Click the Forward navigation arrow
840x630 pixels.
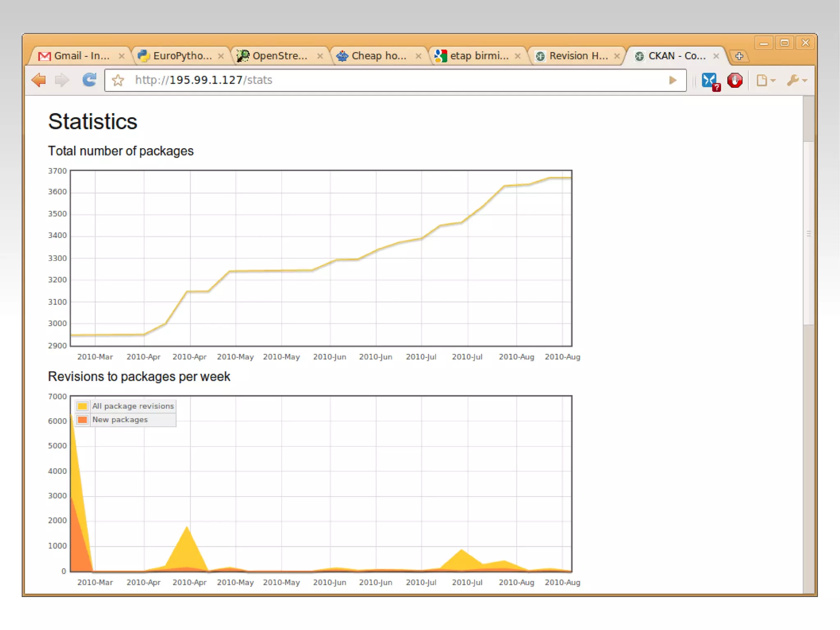click(x=62, y=80)
